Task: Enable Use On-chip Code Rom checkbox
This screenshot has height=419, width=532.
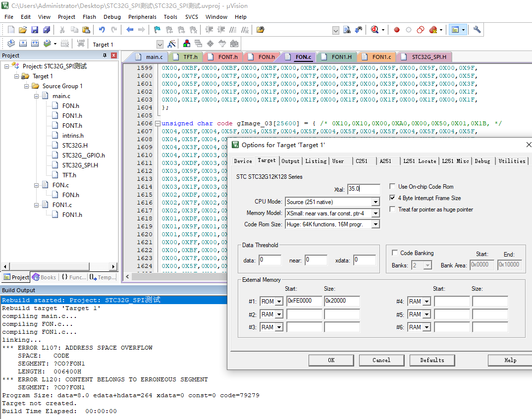Action: (x=392, y=186)
